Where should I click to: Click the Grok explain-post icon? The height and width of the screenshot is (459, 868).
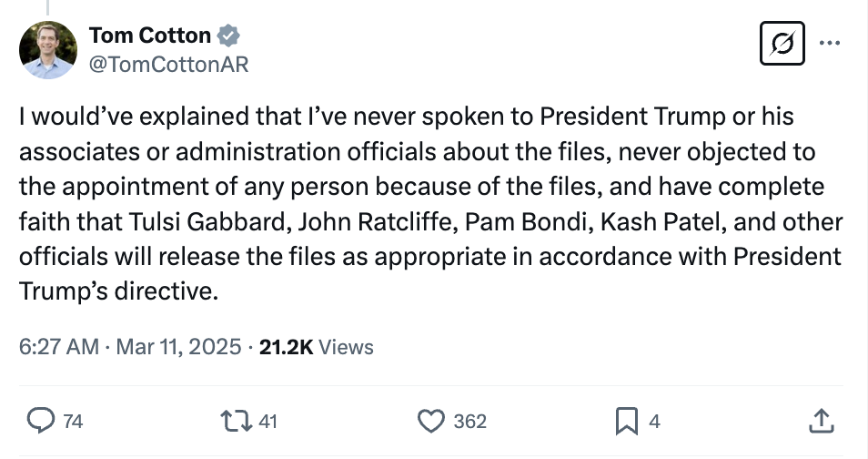782,44
